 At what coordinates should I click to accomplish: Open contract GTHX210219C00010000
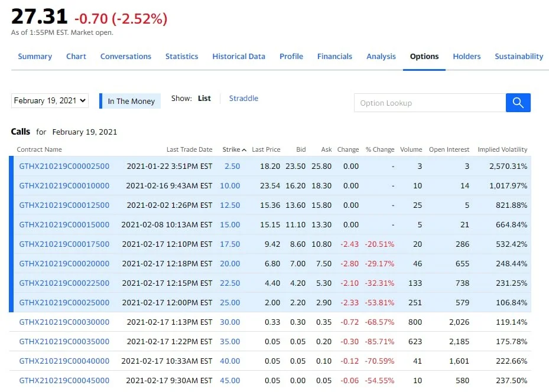pos(64,186)
